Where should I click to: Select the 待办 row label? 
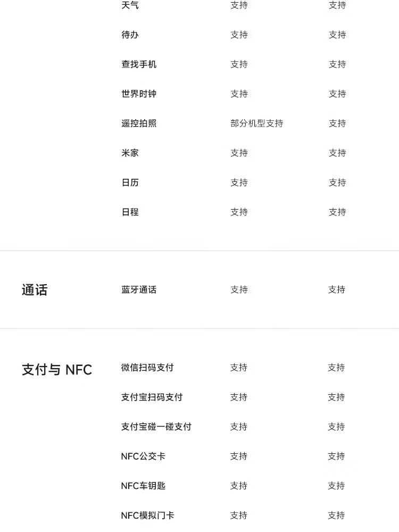130,35
